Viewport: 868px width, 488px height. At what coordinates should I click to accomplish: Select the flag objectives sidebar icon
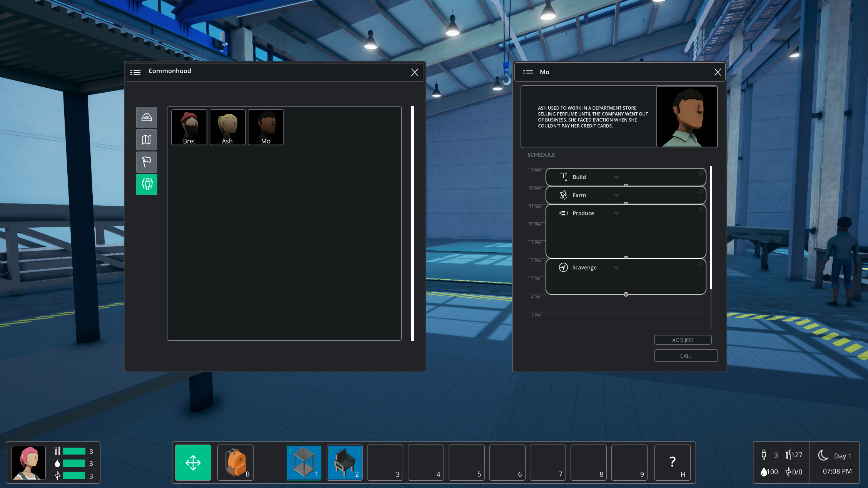coord(147,162)
